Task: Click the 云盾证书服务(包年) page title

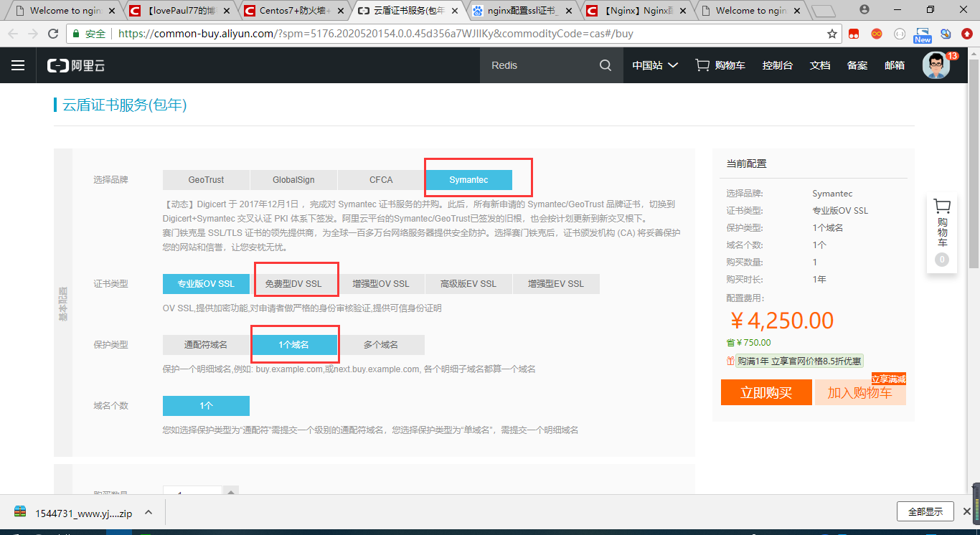Action: (125, 105)
